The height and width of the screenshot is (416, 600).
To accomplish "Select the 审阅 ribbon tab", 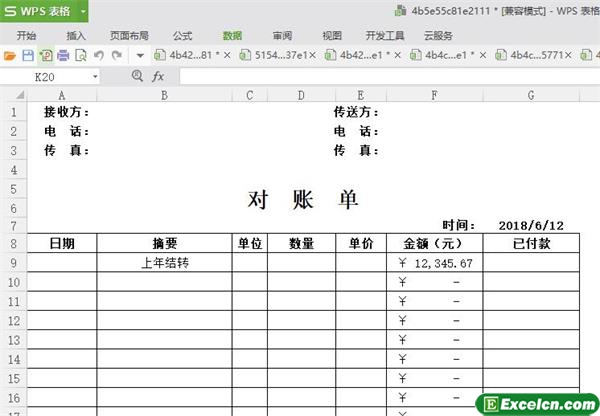I will [x=282, y=36].
